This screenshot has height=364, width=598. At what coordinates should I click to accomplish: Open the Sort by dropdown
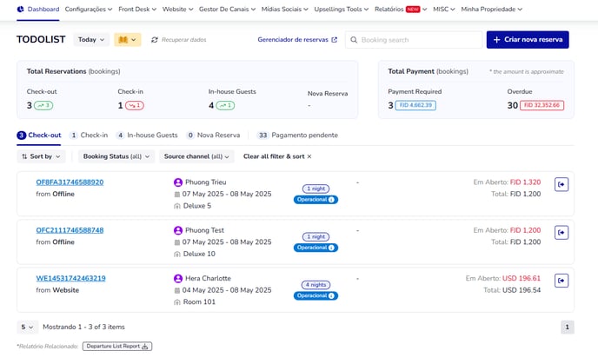[x=41, y=156]
